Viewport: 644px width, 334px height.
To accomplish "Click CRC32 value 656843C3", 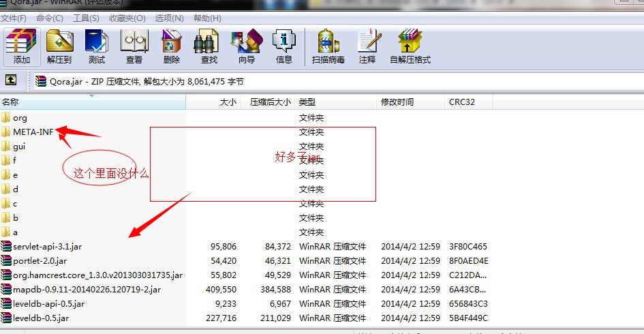I will (468, 303).
